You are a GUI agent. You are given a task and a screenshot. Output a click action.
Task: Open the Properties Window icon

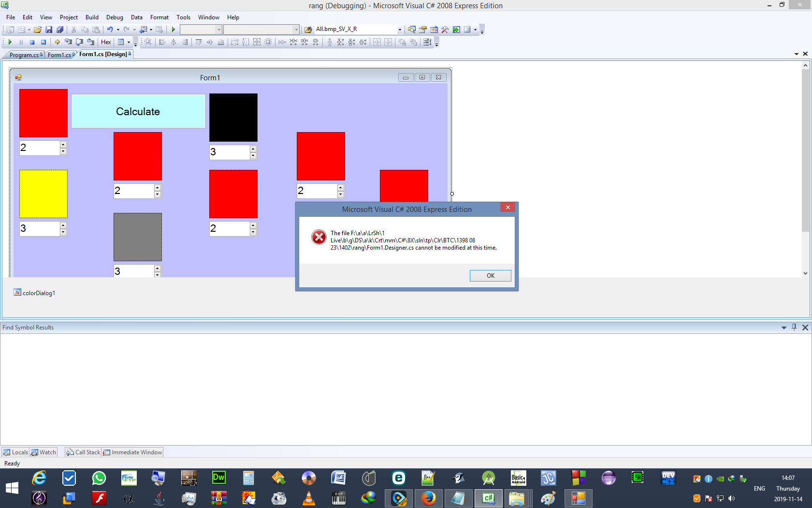pyautogui.click(x=423, y=30)
